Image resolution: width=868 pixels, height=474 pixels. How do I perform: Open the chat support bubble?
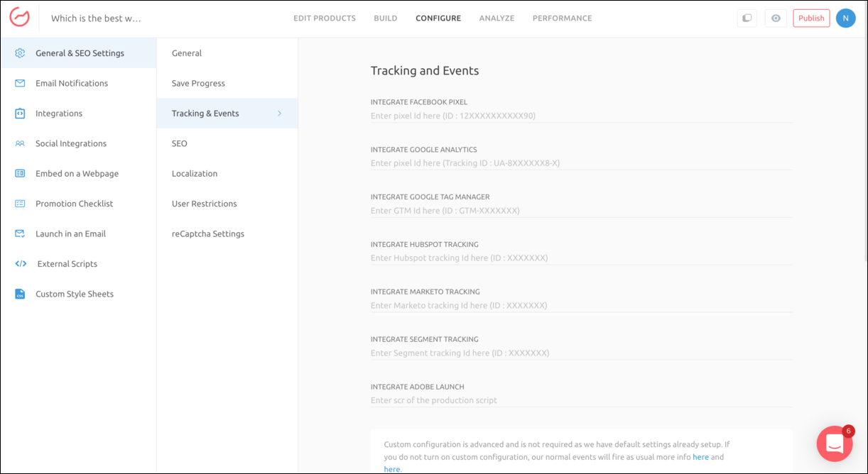point(835,443)
